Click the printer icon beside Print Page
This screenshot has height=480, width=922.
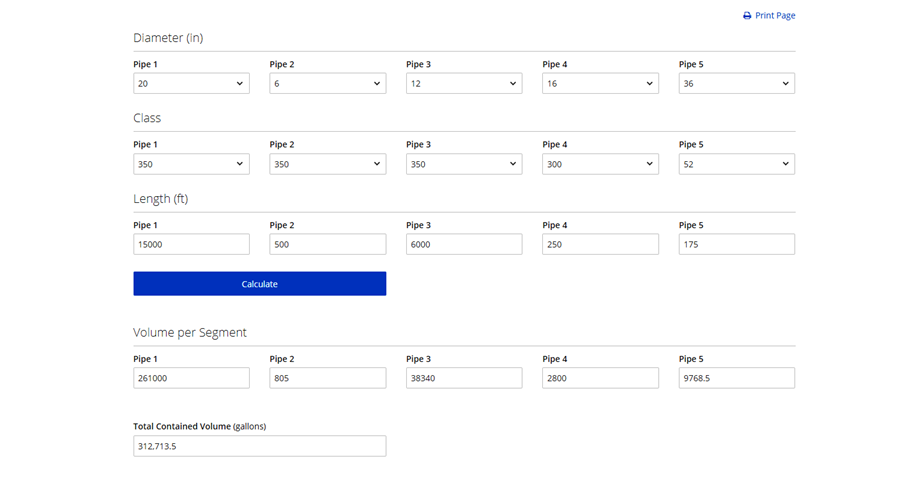tap(747, 16)
